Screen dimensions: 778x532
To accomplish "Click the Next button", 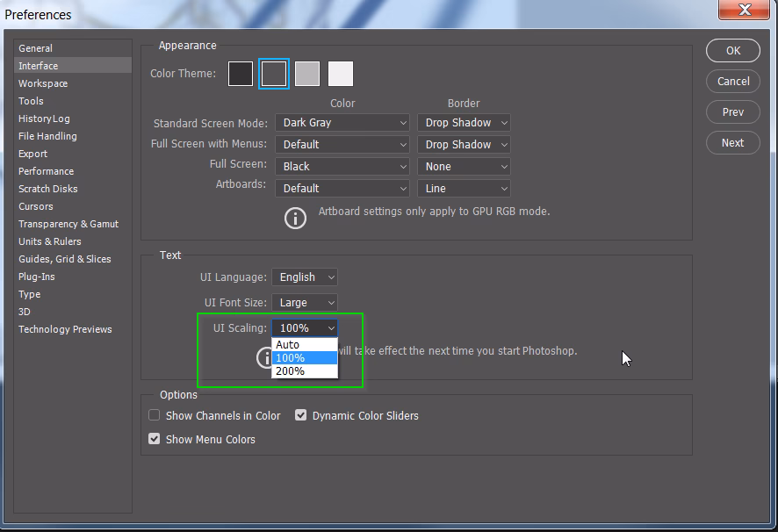I will click(732, 142).
